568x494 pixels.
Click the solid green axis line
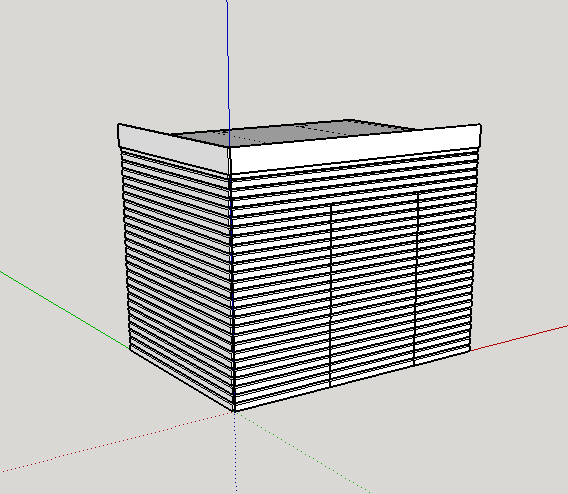coord(64,310)
